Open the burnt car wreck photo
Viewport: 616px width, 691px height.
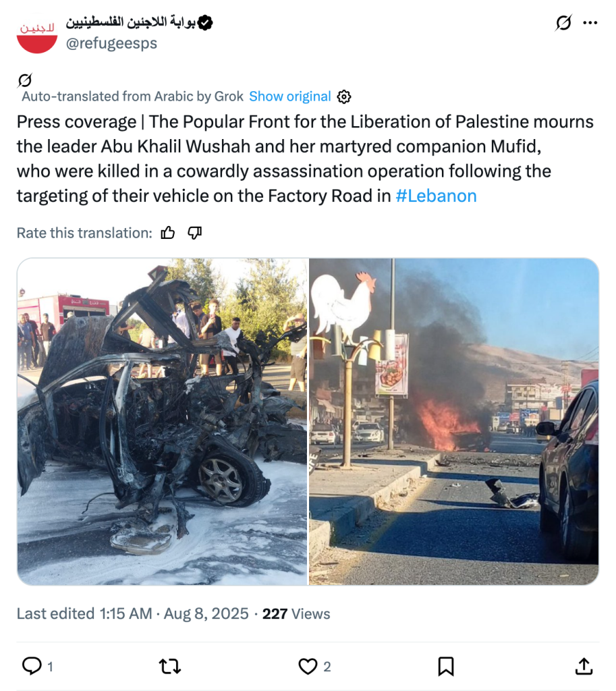162,422
